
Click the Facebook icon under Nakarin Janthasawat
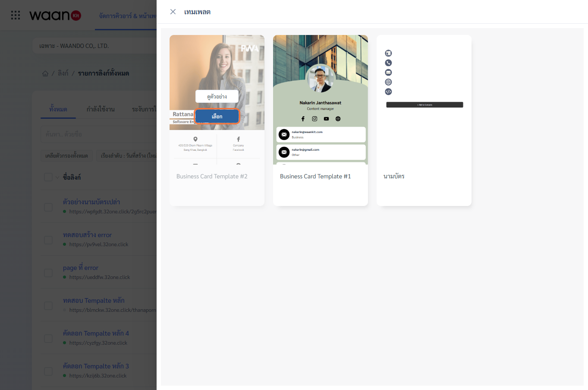(x=303, y=119)
